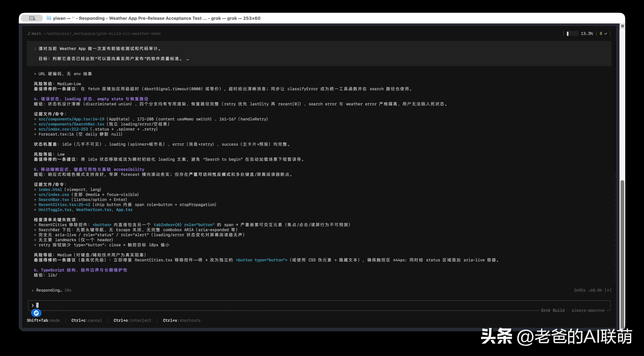The image size is (644, 356).
Task: Click the line '风险等级: Medium-Low'
Action: click(58, 84)
